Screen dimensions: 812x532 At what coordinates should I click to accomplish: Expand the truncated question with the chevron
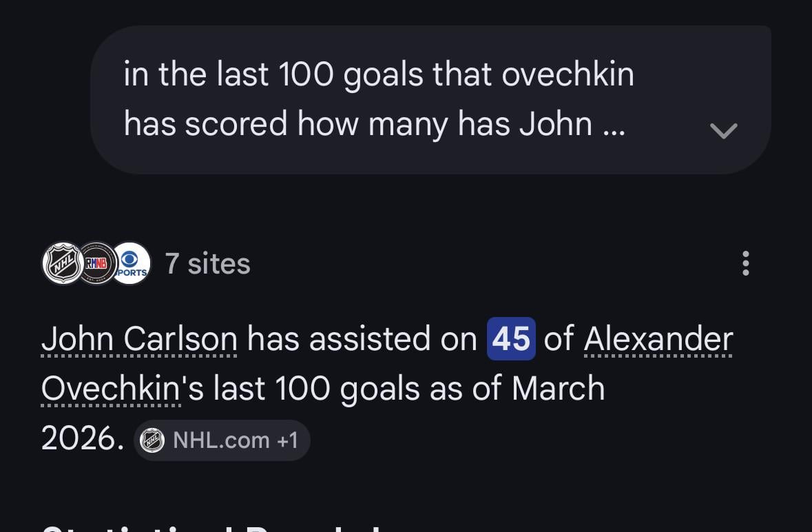tap(724, 130)
